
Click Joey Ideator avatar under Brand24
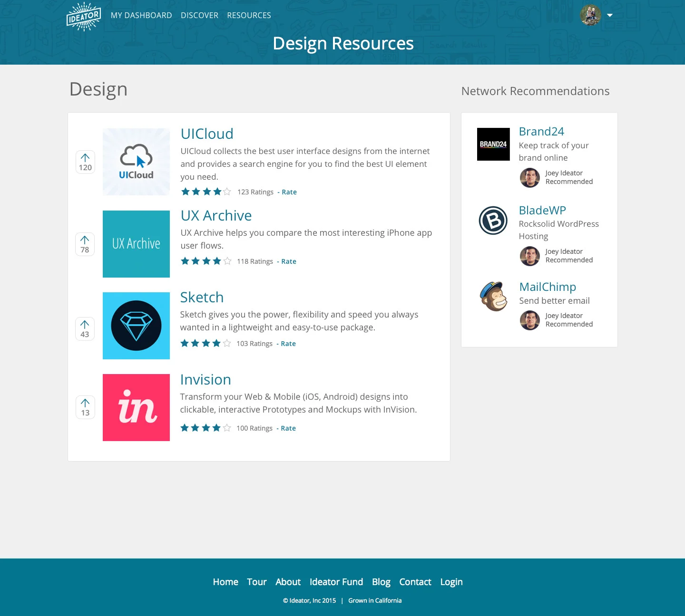[x=530, y=178]
